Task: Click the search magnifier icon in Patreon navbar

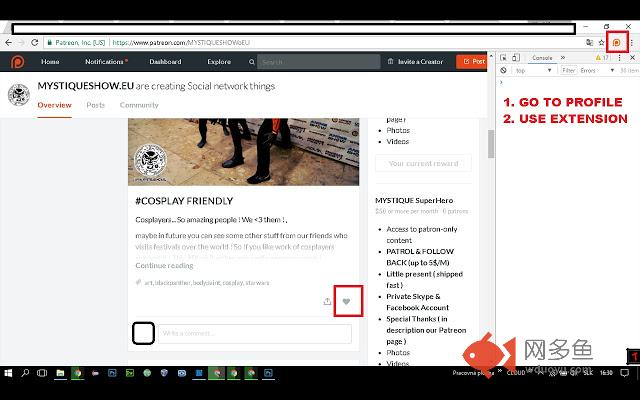Action: click(252, 62)
